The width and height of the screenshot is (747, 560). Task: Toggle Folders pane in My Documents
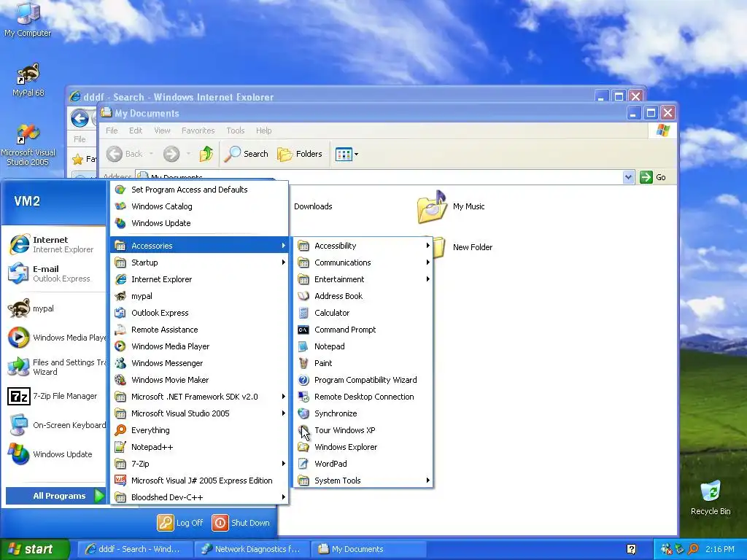[x=300, y=154]
